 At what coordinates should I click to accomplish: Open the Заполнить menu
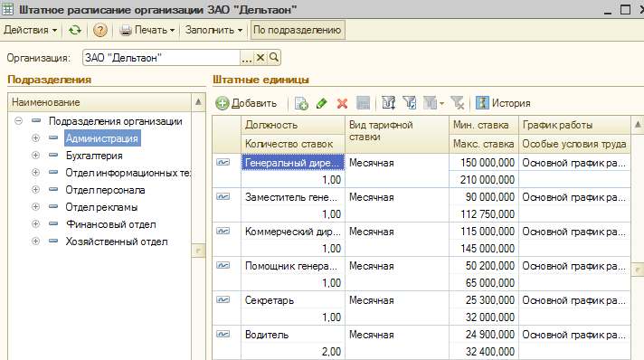(213, 30)
